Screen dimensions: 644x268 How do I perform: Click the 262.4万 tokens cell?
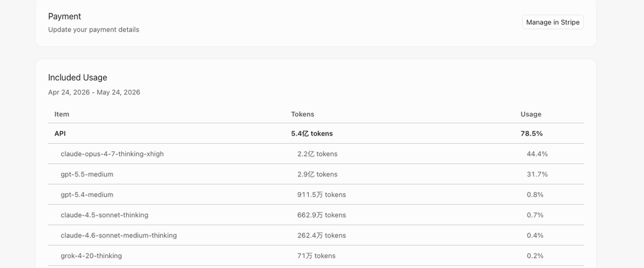pos(322,235)
